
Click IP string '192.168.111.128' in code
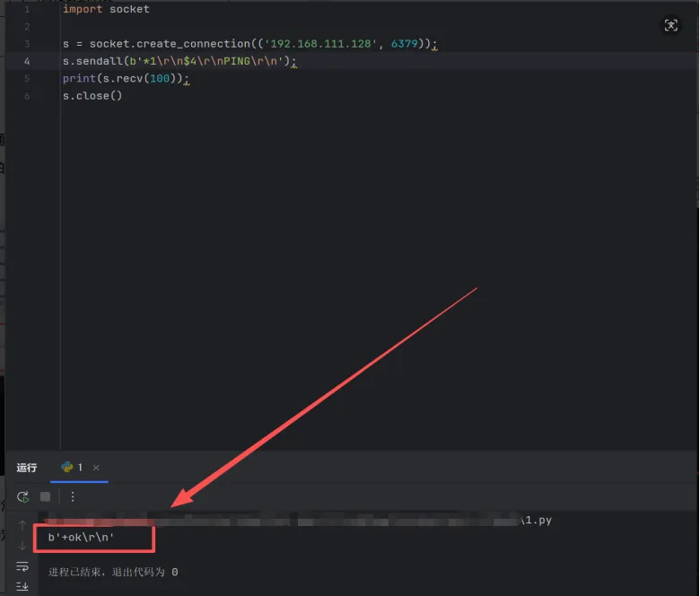tap(320, 44)
